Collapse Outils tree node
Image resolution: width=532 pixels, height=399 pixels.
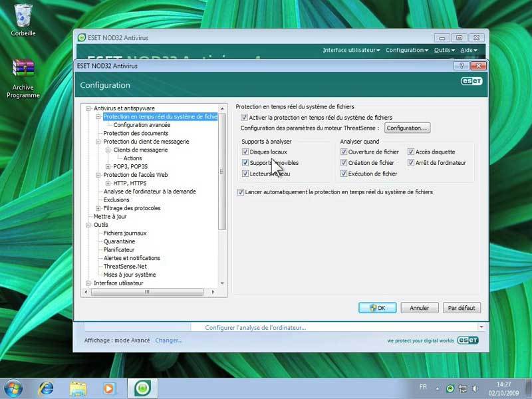tap(88, 225)
